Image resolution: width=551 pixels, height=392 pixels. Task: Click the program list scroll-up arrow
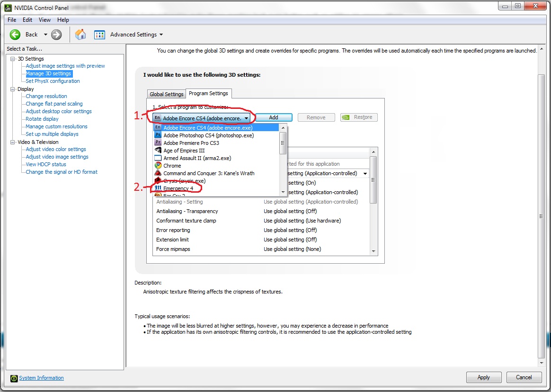tap(283, 128)
